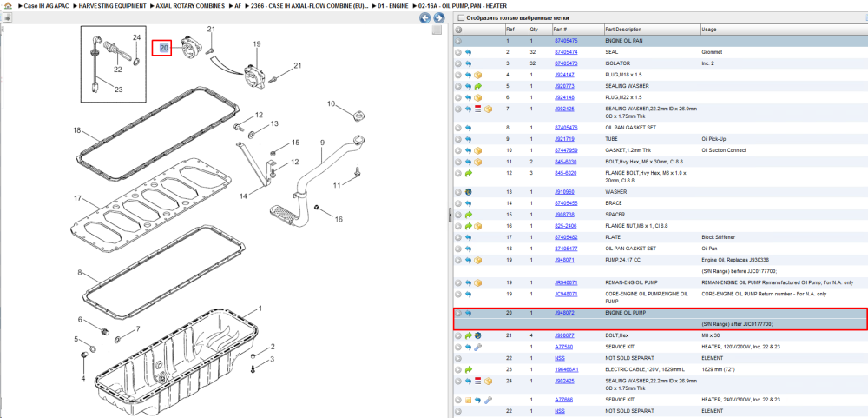Add ENGINE OIL PAN row via plus icon
This screenshot has height=418, width=868.
(x=458, y=41)
